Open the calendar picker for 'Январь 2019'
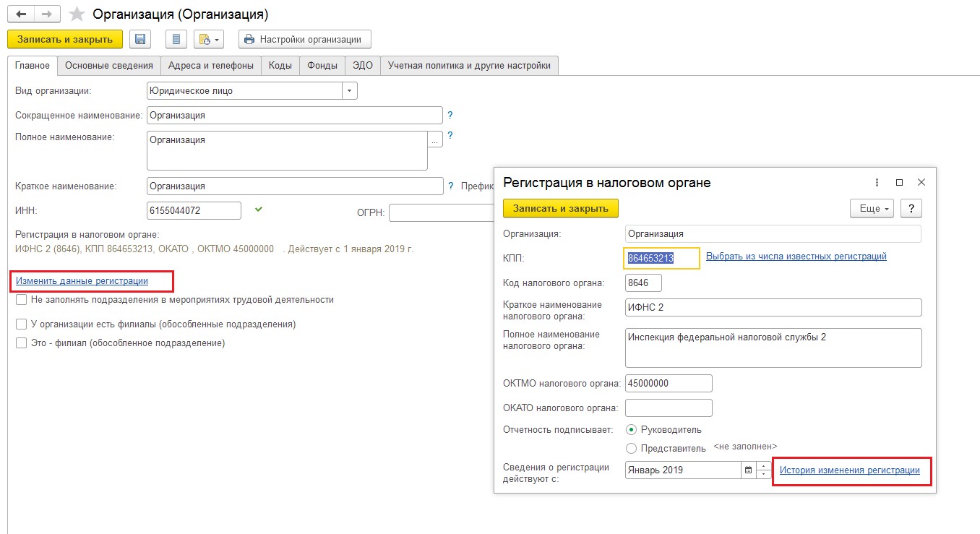This screenshot has width=980, height=534. point(750,470)
